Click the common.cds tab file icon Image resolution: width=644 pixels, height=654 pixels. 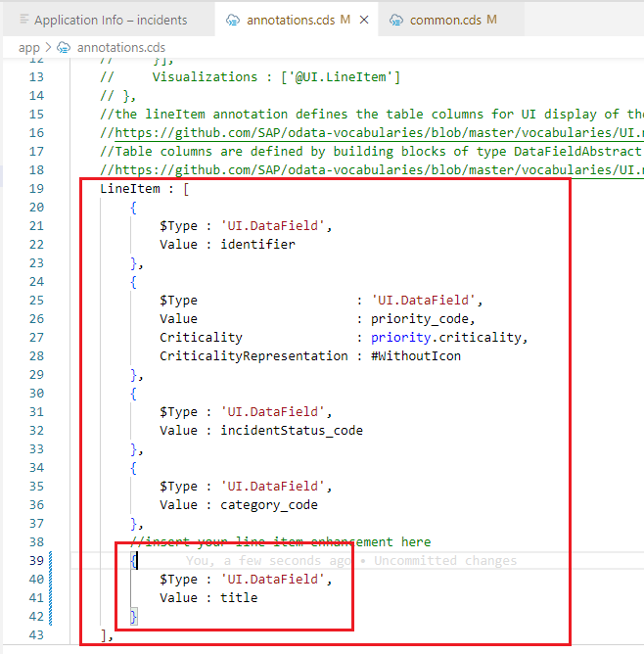pos(396,20)
